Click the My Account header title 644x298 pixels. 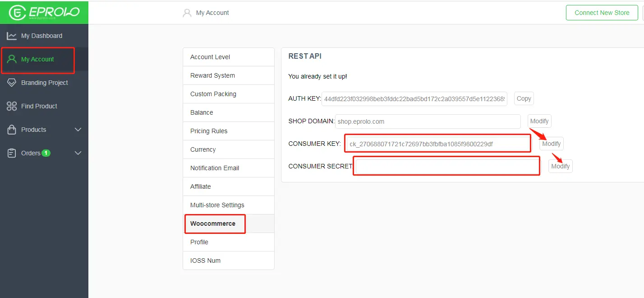coord(212,13)
